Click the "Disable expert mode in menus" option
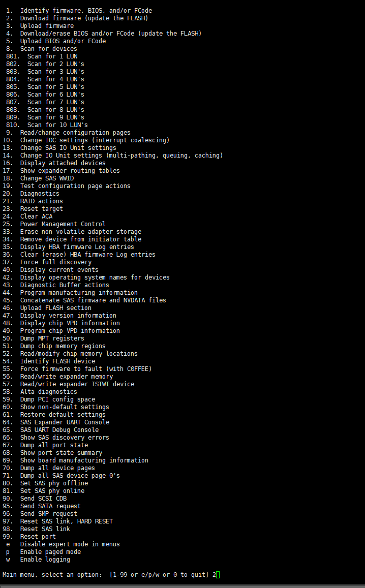 tap(70, 544)
